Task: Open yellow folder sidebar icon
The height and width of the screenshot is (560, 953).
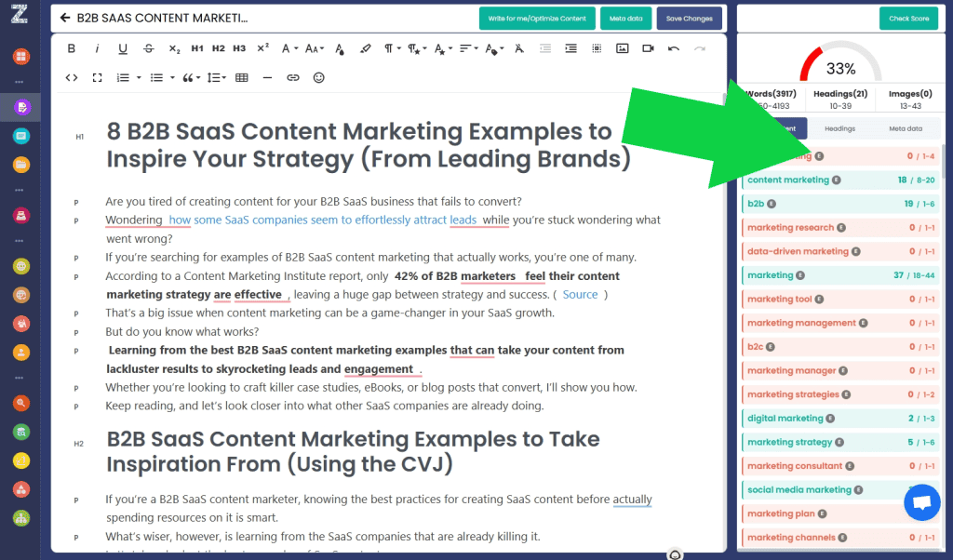Action: (x=21, y=165)
